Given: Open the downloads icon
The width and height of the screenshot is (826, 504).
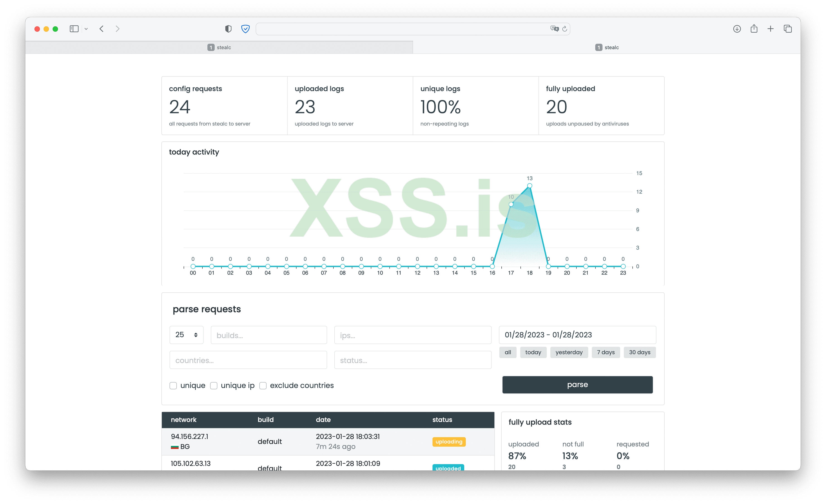Looking at the screenshot, I should tap(737, 29).
